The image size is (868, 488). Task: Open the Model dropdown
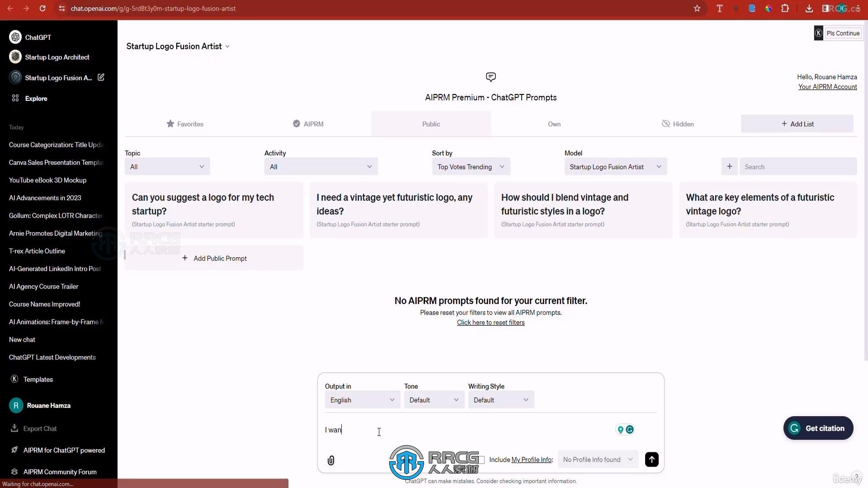pyautogui.click(x=615, y=166)
